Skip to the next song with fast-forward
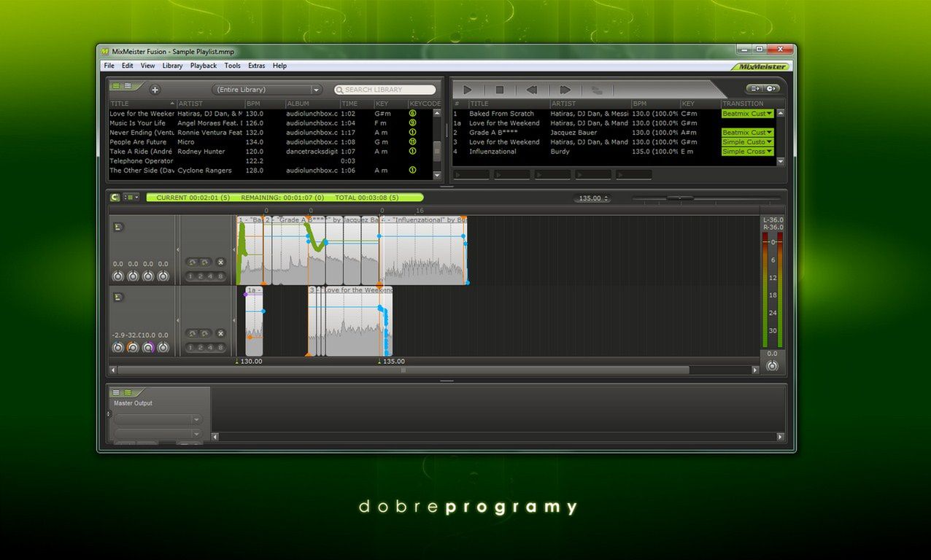This screenshot has width=931, height=560. coord(565,90)
